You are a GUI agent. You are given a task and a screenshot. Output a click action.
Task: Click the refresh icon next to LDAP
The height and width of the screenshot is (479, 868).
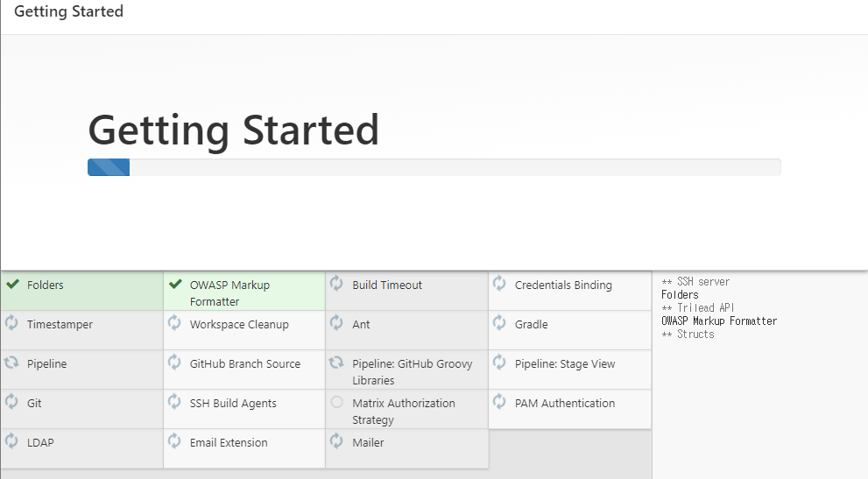[x=11, y=441]
